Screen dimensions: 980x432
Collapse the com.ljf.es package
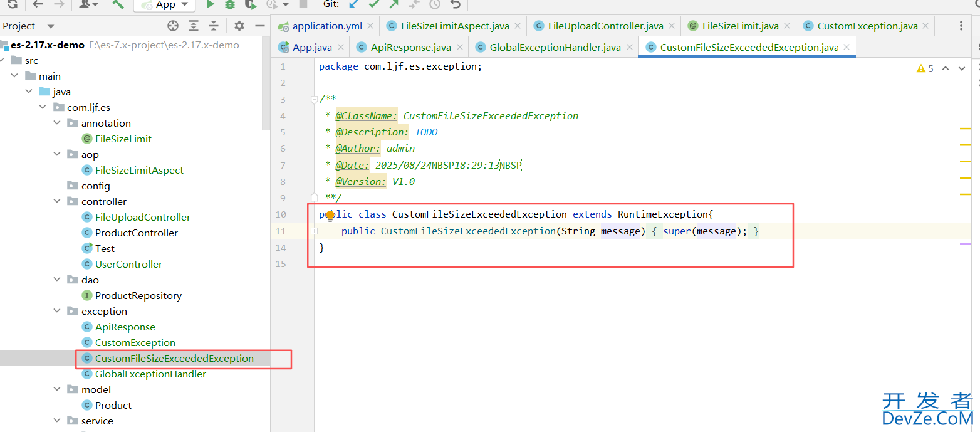(x=43, y=107)
